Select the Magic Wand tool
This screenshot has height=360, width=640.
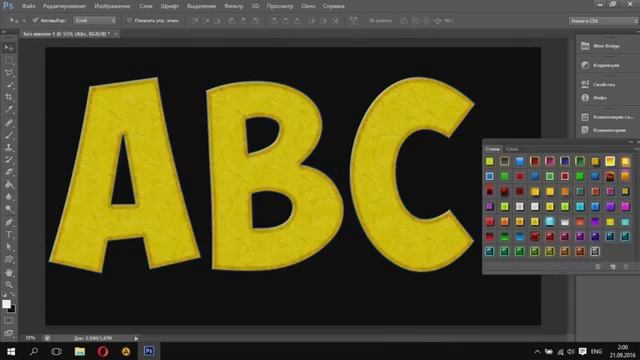tap(9, 85)
